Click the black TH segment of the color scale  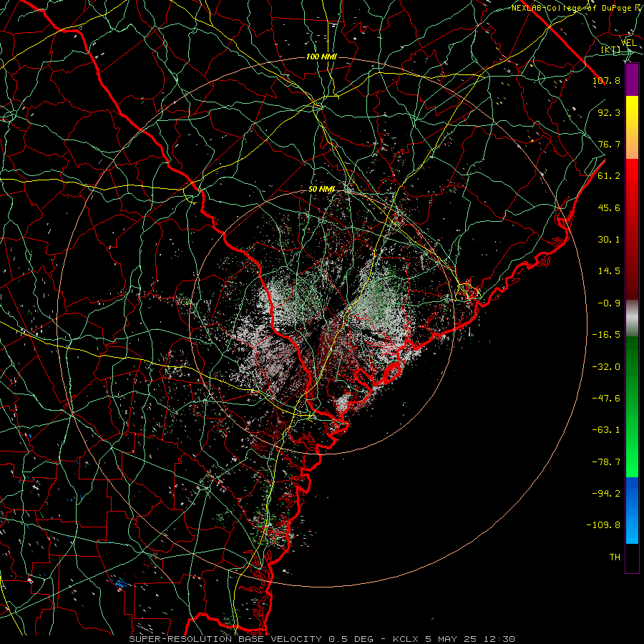click(632, 557)
